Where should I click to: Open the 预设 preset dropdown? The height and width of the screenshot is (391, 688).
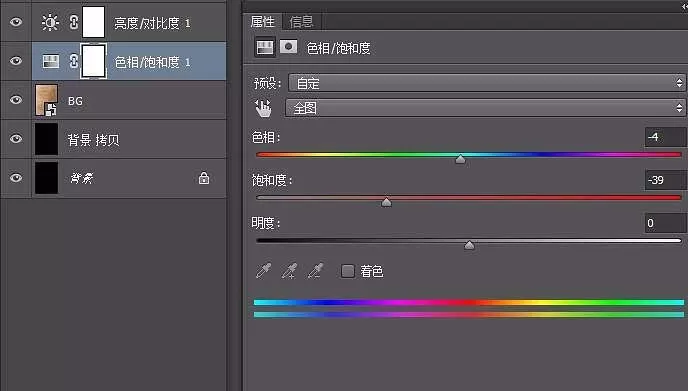(487, 83)
